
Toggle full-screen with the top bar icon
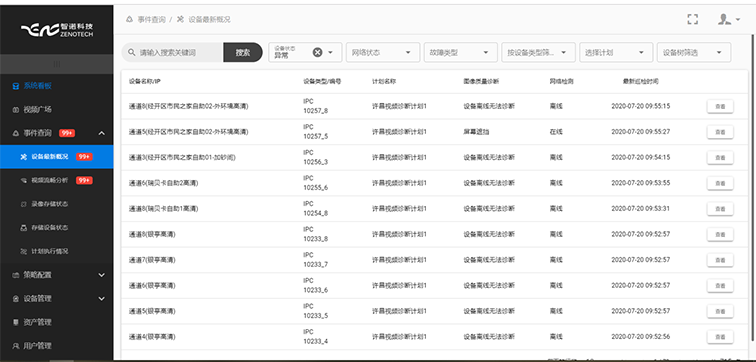click(693, 19)
